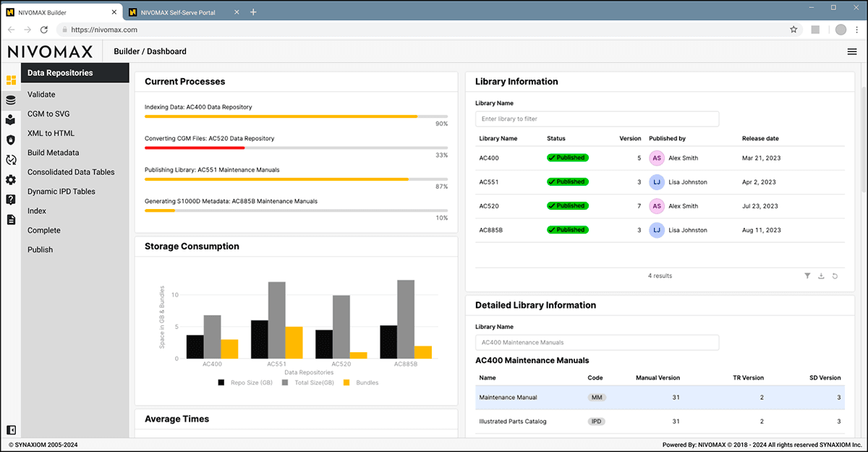Refresh library results with the reload icon
Image resolution: width=868 pixels, height=452 pixels.
[835, 276]
